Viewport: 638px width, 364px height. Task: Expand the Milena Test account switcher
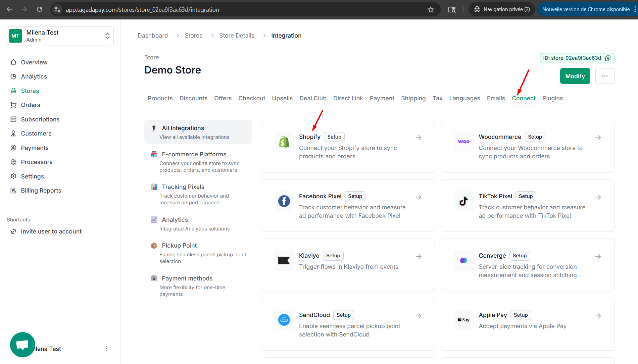(107, 36)
